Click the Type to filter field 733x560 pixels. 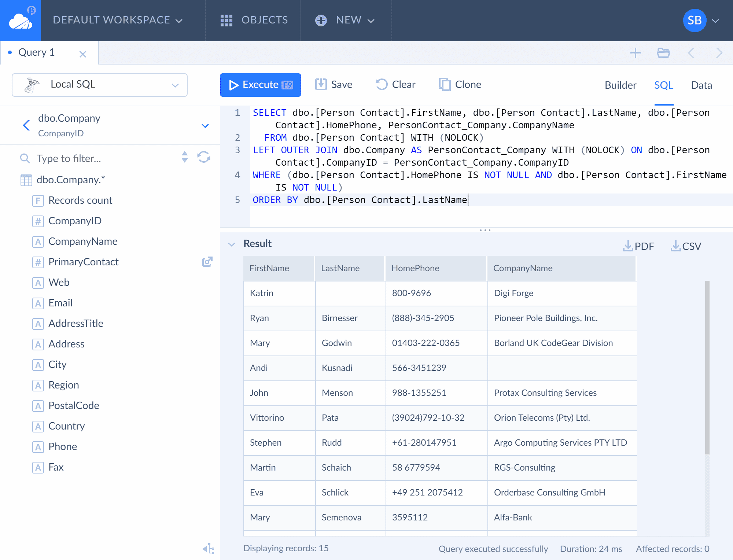[103, 158]
